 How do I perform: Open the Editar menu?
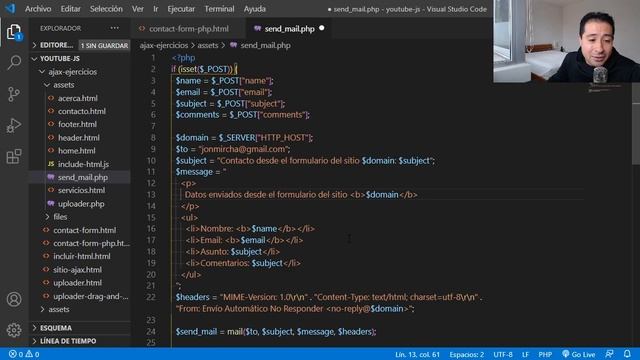[71, 9]
